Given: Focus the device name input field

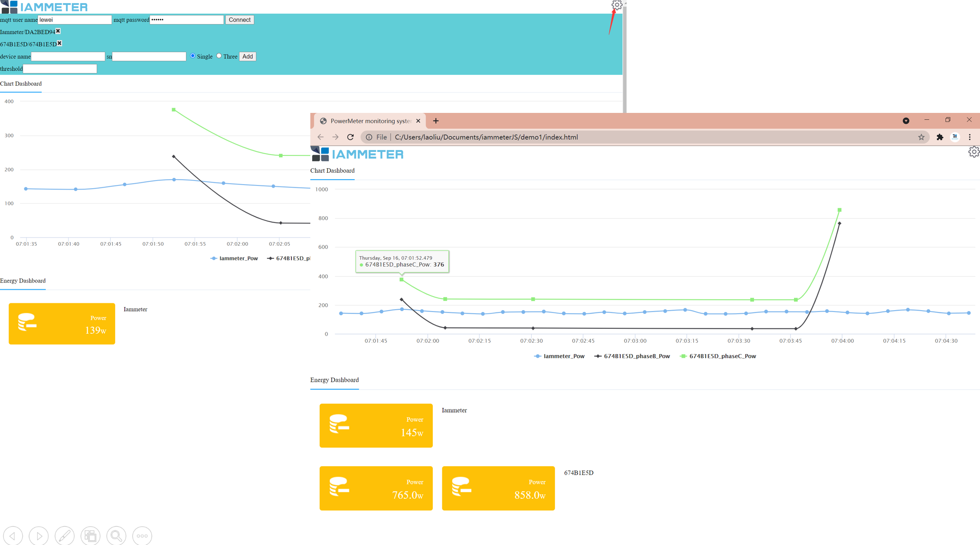Looking at the screenshot, I should (68, 56).
